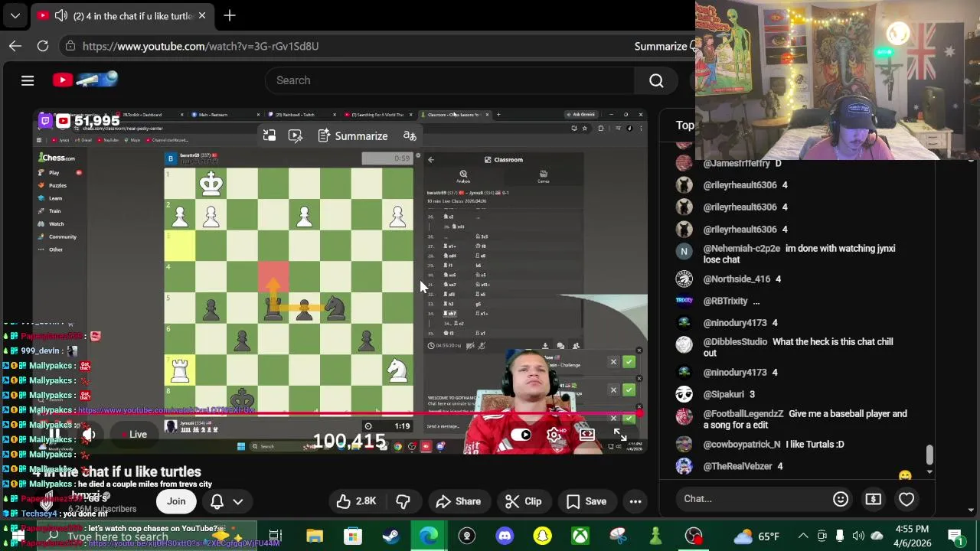Open the clock showing 4:55 PM
This screenshot has height=551, width=980.
(911, 536)
